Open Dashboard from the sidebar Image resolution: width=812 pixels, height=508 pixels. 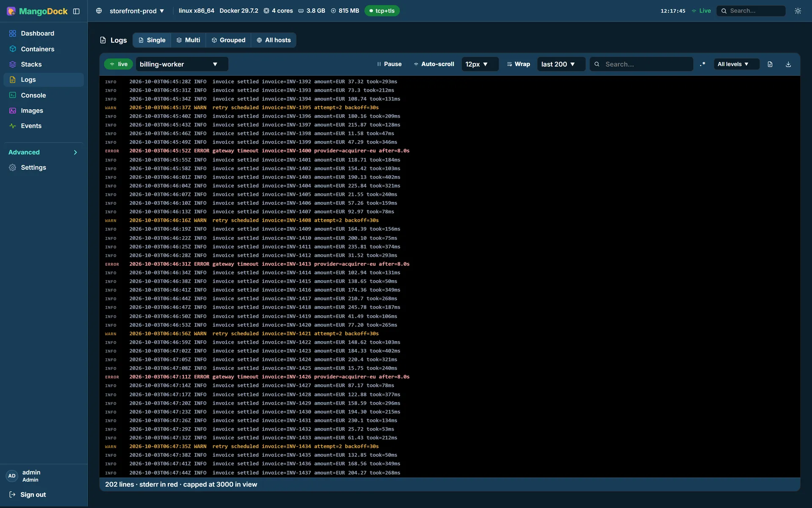44,33
